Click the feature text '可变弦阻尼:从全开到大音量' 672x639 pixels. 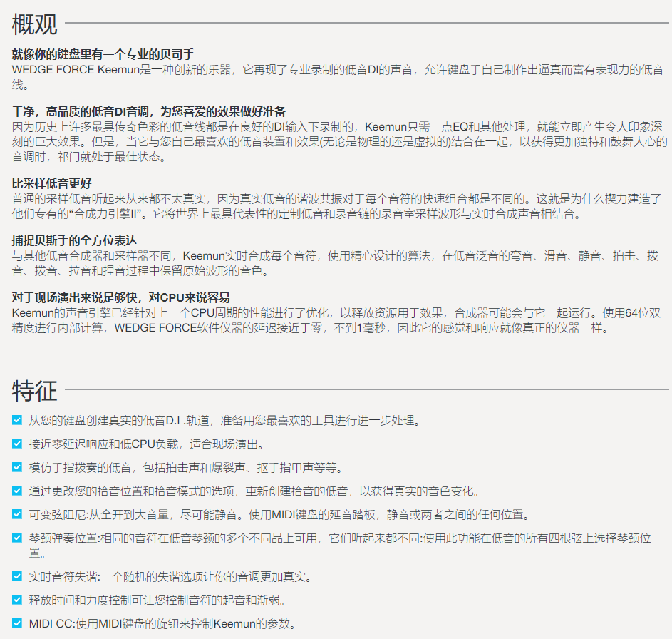280,514
